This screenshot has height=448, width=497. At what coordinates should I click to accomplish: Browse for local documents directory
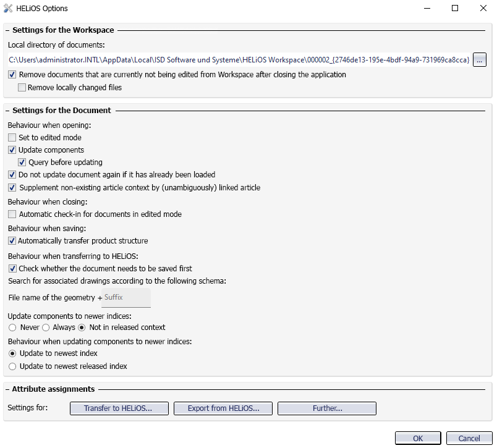480,60
